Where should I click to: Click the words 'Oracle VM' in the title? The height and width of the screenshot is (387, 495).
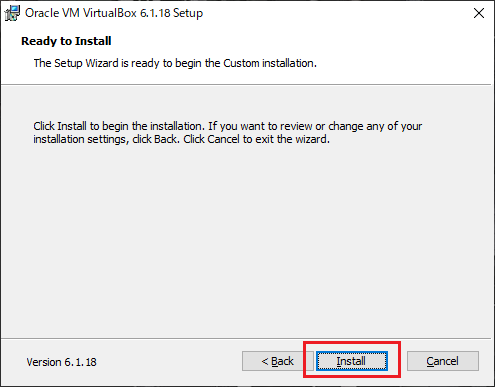pos(52,13)
